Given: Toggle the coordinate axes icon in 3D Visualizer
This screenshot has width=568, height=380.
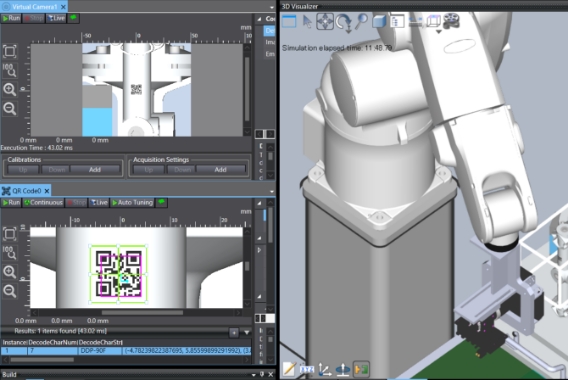Looking at the screenshot, I should point(325,369).
